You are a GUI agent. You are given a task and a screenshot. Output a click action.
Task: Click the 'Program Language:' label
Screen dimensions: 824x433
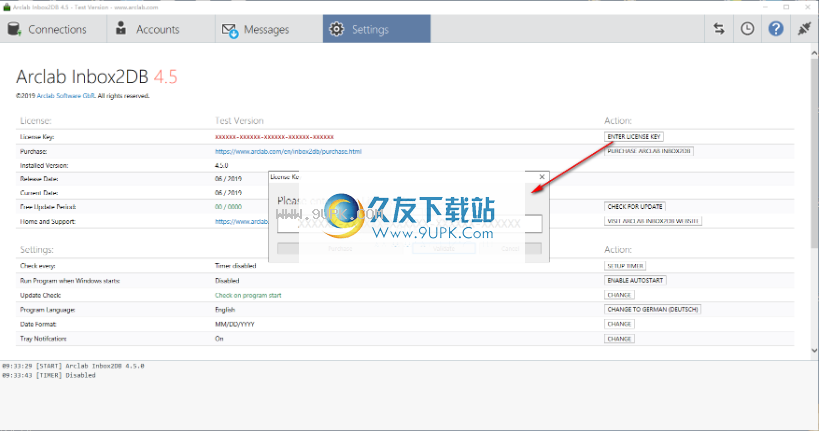point(47,310)
